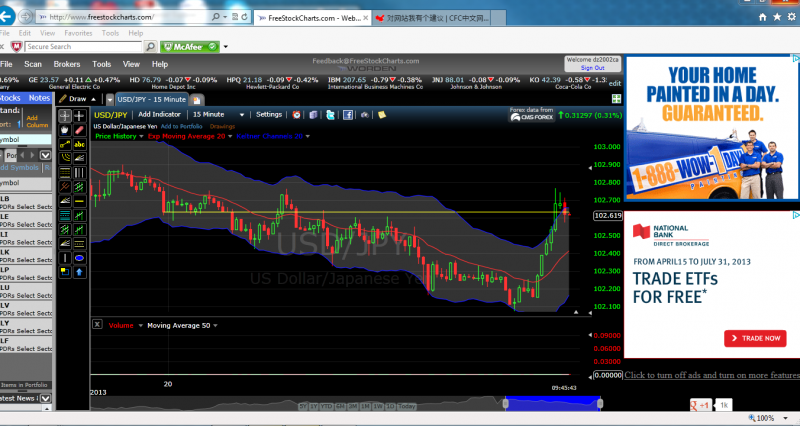Select the orange pitchfork tool
This screenshot has height=426, width=800.
(x=65, y=187)
